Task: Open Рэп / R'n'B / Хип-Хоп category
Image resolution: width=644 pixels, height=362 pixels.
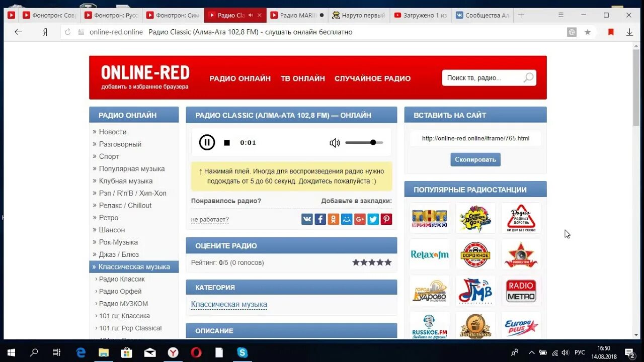Action: [x=133, y=193]
